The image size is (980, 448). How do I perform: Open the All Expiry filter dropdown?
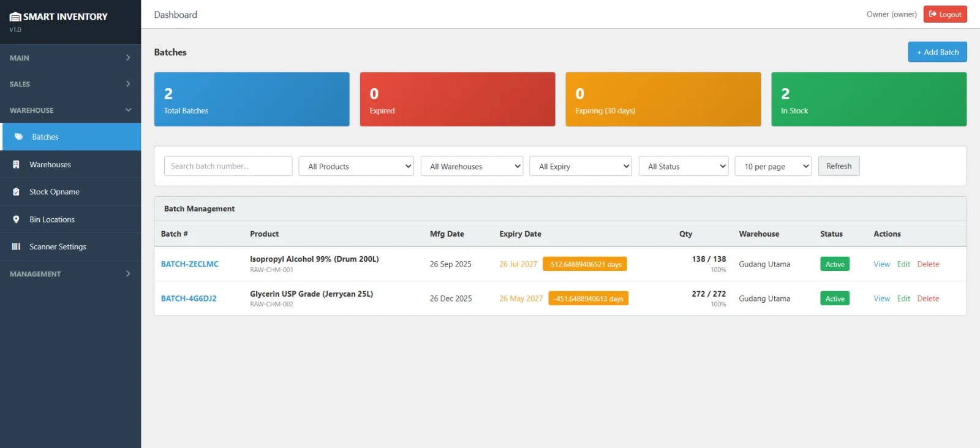click(x=580, y=166)
